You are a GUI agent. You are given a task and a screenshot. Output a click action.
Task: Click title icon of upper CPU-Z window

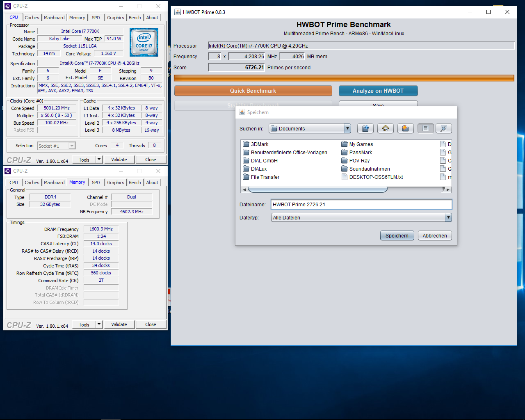coord(7,6)
